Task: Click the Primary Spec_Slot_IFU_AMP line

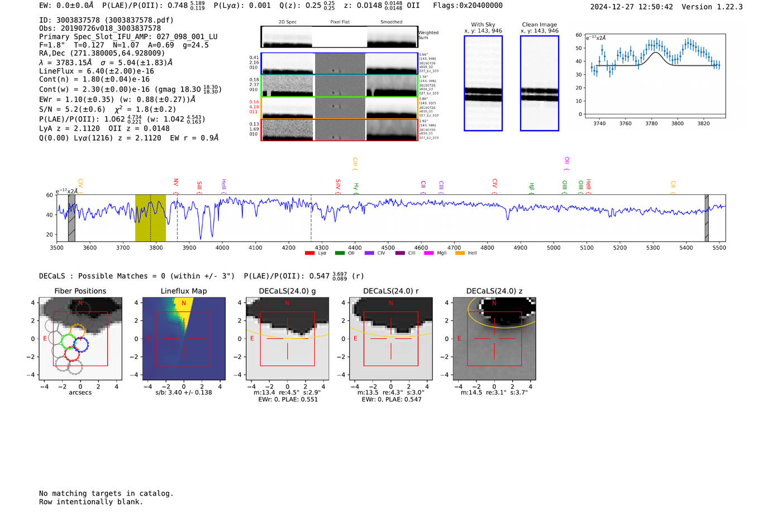Action: coord(128,36)
